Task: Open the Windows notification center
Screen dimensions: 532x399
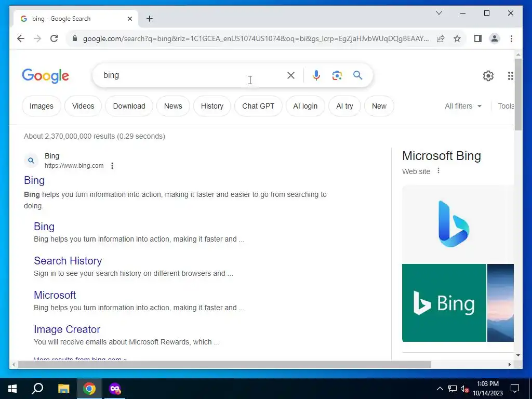Action: [515, 389]
